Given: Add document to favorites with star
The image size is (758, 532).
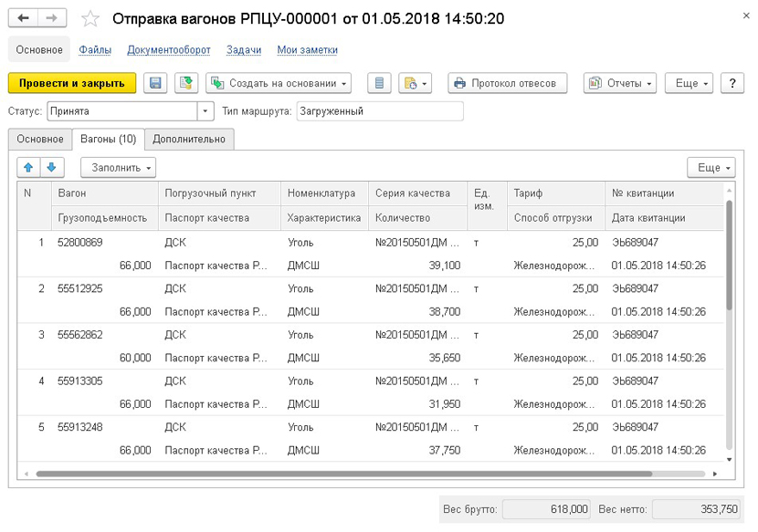Looking at the screenshot, I should [90, 19].
